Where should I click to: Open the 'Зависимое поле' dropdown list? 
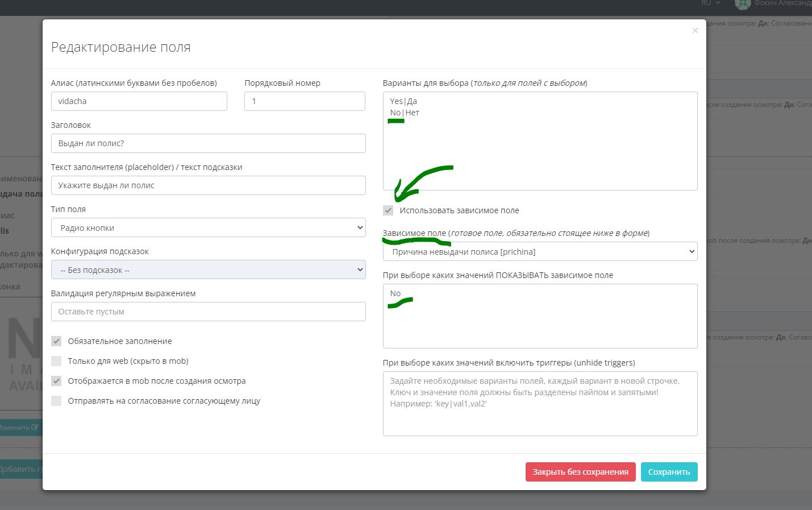pos(540,252)
